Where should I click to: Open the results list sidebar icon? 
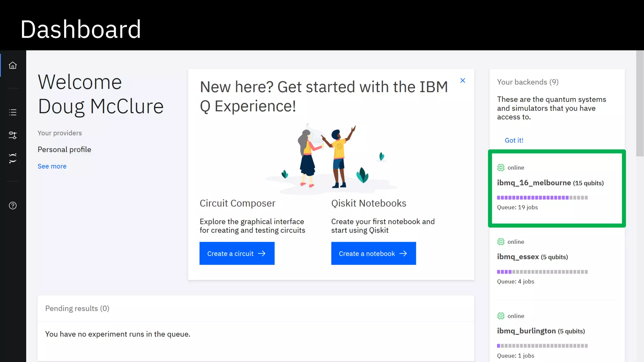coord(13,112)
